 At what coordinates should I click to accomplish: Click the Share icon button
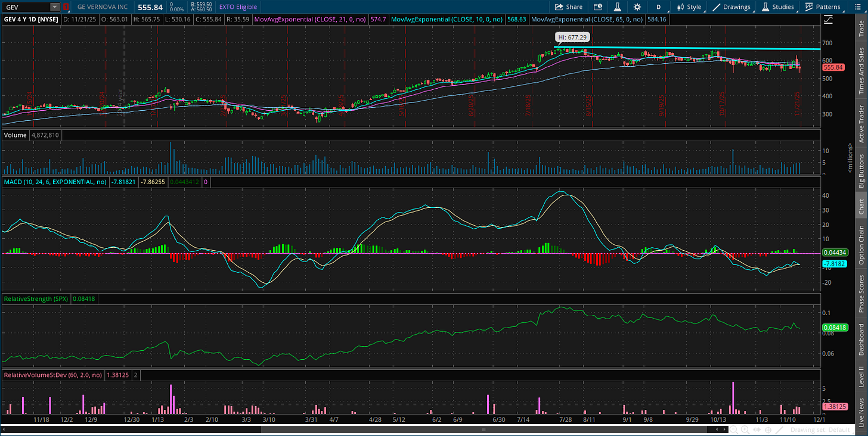point(568,7)
